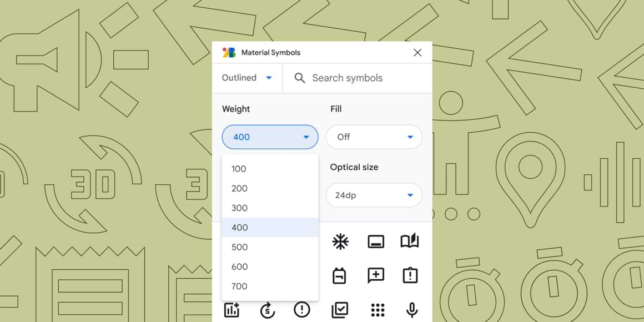Pick the battery symbol
644x322 pixels.
coord(340,275)
